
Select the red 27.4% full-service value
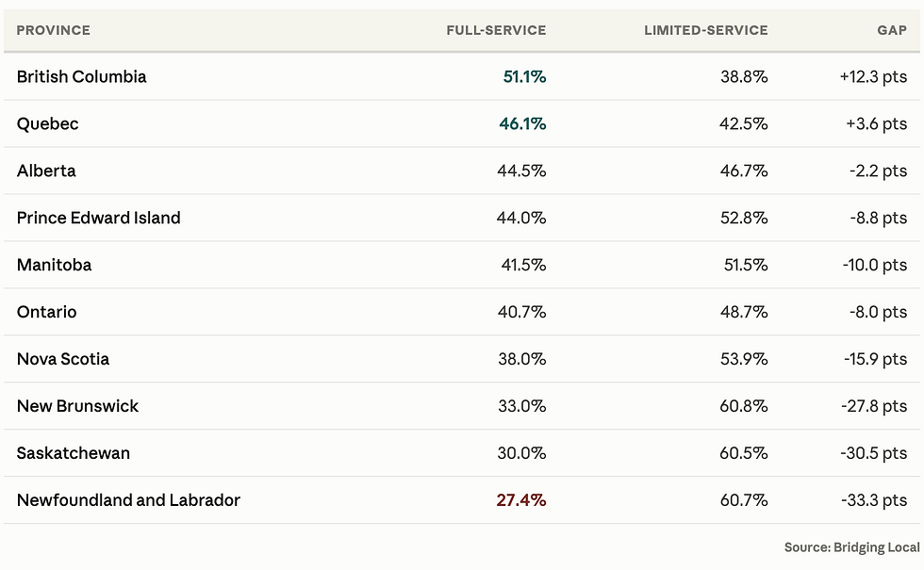pyautogui.click(x=520, y=500)
